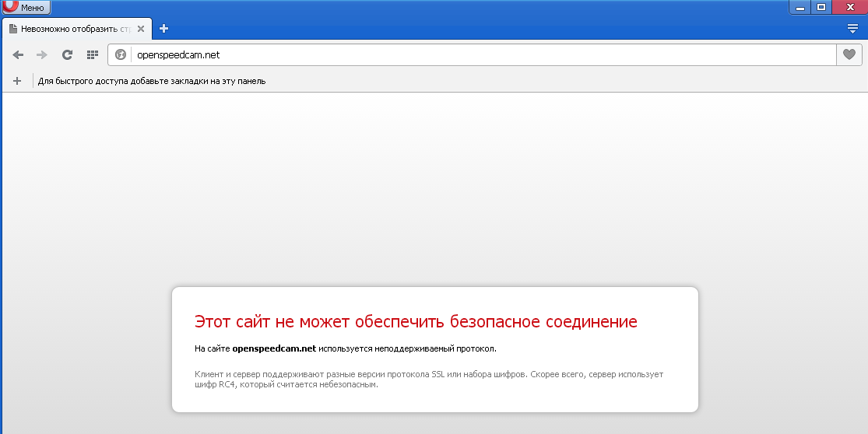Open a new tab with the plus button
868x434 pixels.
[163, 29]
